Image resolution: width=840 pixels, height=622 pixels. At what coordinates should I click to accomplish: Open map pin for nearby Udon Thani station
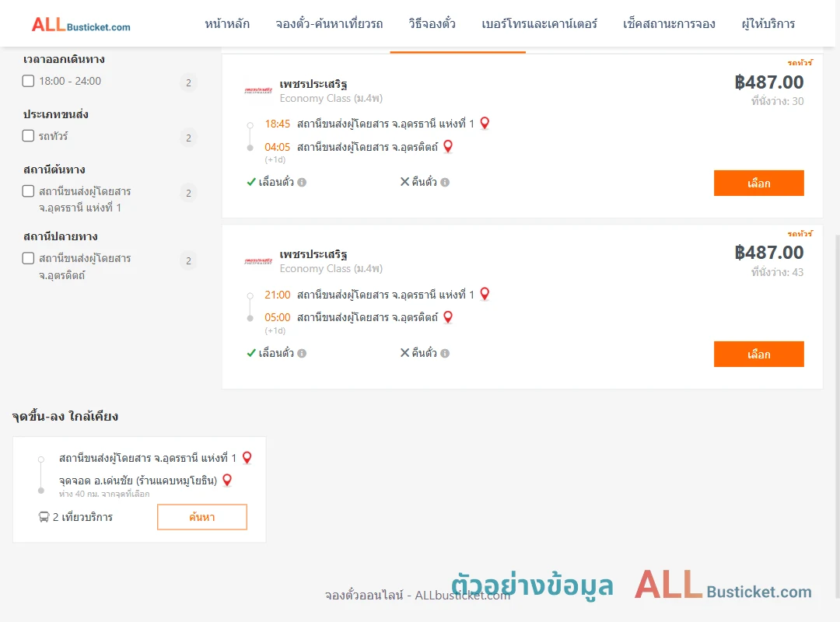(x=247, y=457)
